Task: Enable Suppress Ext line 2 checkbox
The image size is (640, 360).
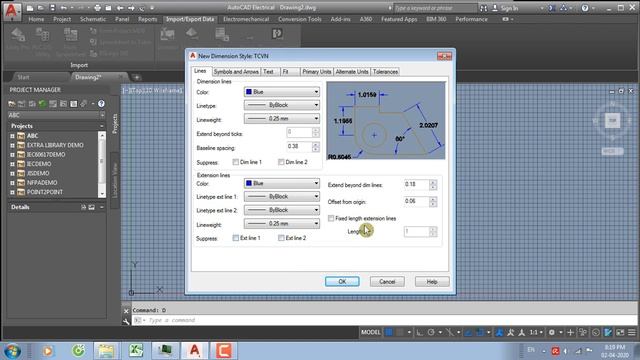Action: pyautogui.click(x=281, y=238)
